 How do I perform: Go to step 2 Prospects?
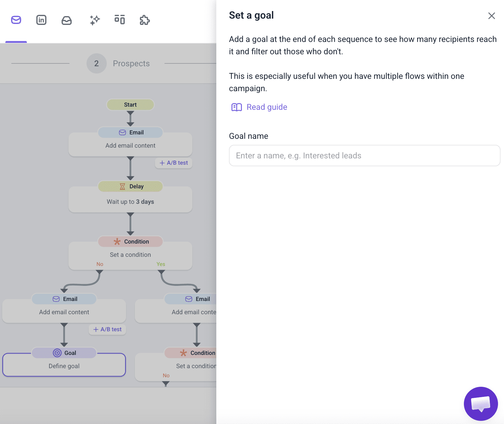118,63
